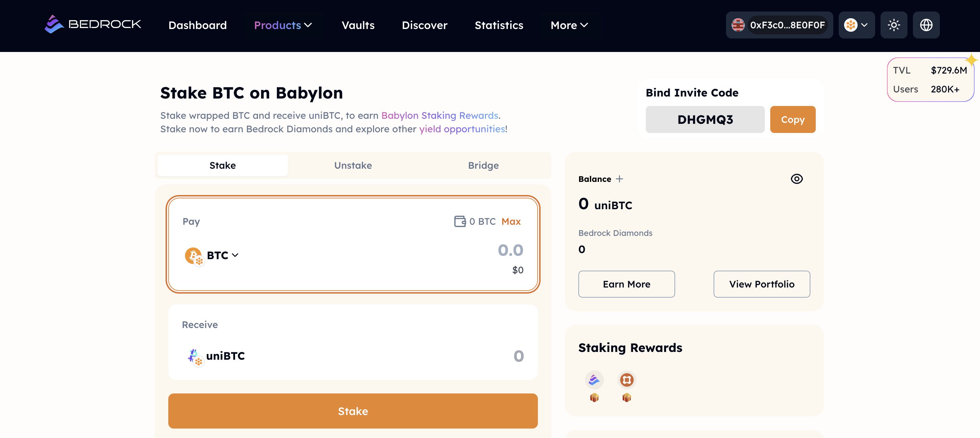Open the Babylon Staking Rewards link
Image resolution: width=980 pixels, height=438 pixels.
[439, 115]
